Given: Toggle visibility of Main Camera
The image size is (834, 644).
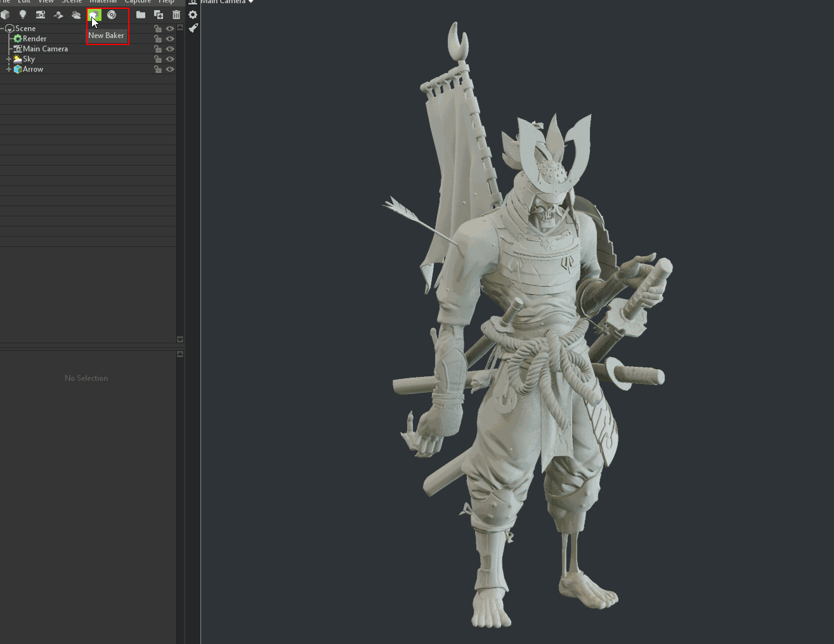Looking at the screenshot, I should (170, 49).
